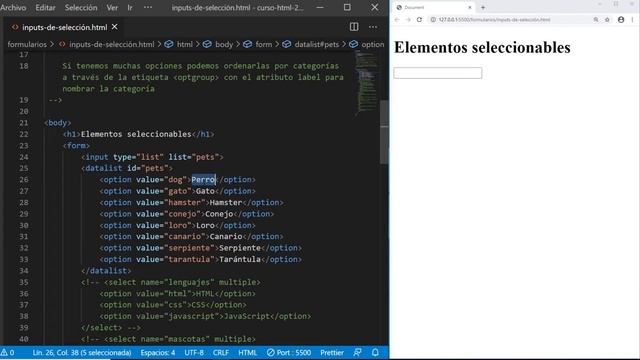The height and width of the screenshot is (360, 640).
Task: Click the Elementos seleccionables heading in browser
Action: pos(482,47)
